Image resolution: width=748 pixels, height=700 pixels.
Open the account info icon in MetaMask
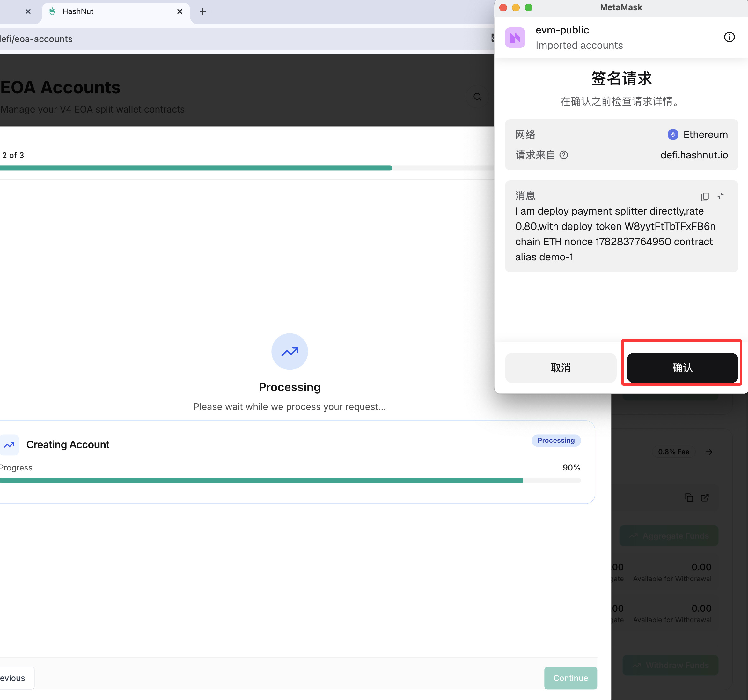(x=729, y=37)
